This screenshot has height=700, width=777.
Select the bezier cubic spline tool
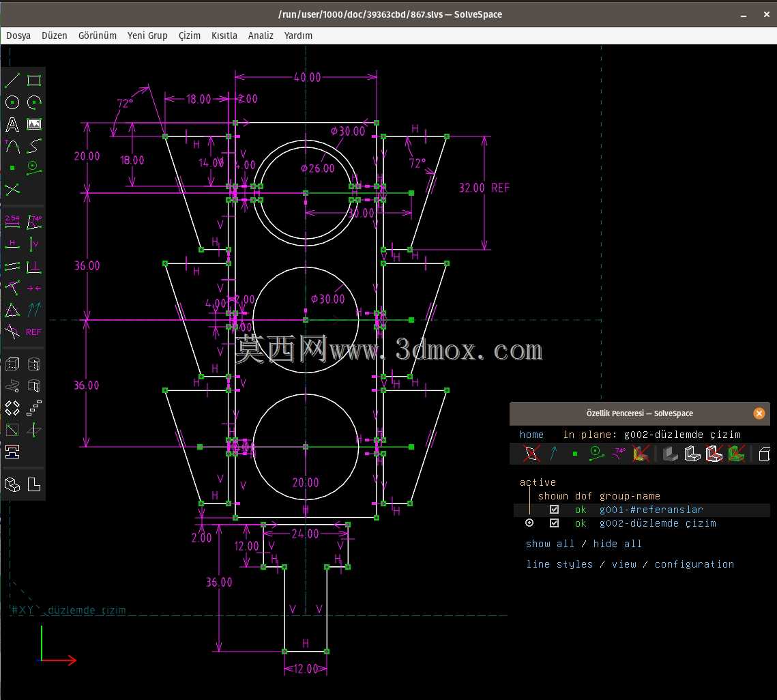click(x=34, y=146)
